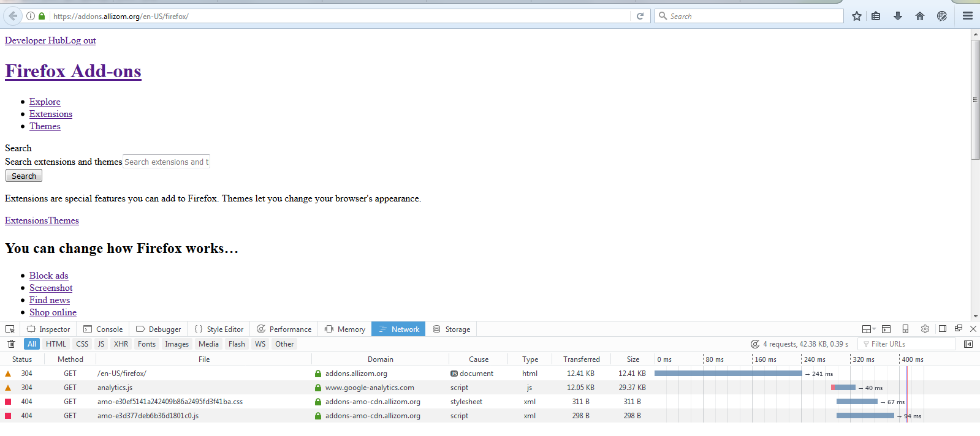Filter requests by Other
Screen dimensions: 980x436
click(x=284, y=344)
